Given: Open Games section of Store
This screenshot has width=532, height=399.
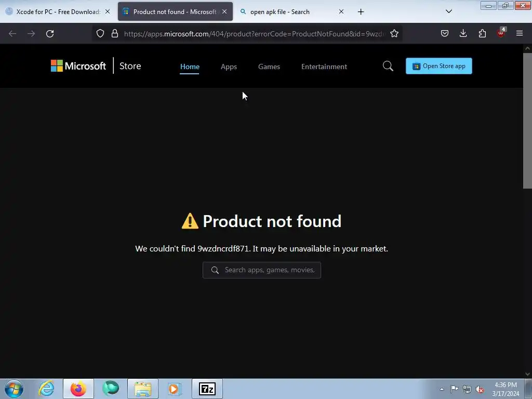Looking at the screenshot, I should point(269,66).
